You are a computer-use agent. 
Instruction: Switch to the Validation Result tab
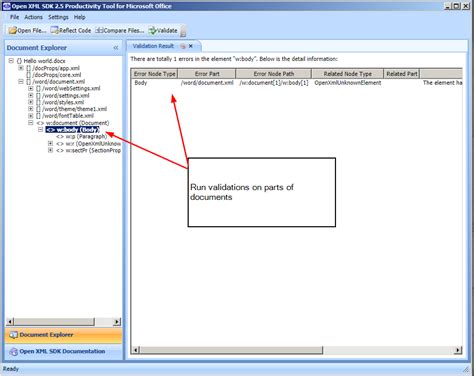(x=153, y=46)
